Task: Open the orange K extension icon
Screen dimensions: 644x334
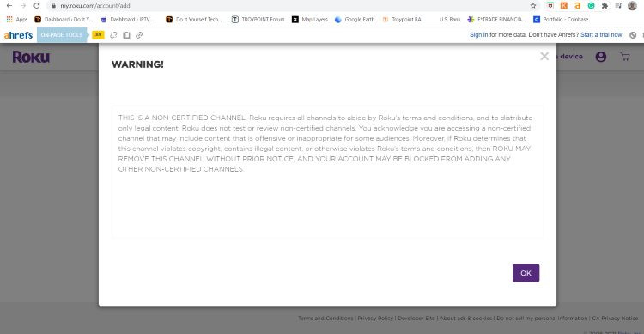Action: pyautogui.click(x=564, y=6)
